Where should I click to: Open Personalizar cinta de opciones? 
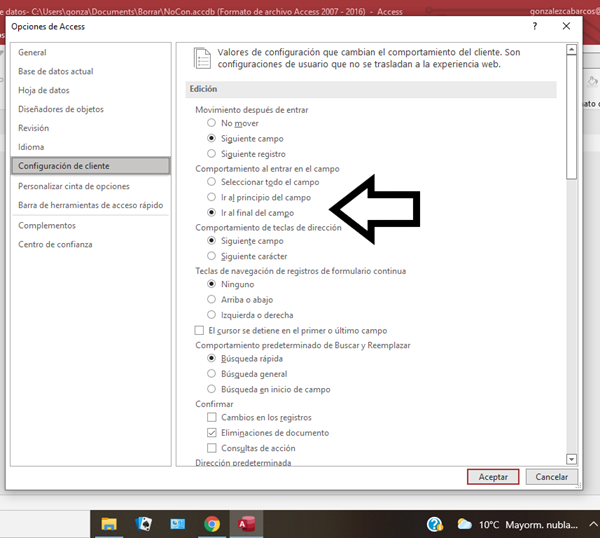pos(91,186)
